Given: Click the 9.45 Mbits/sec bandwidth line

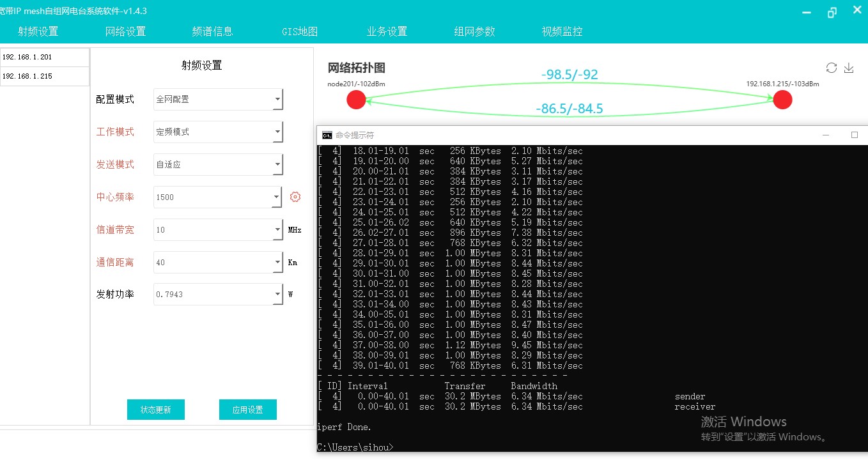Looking at the screenshot, I should [450, 345].
